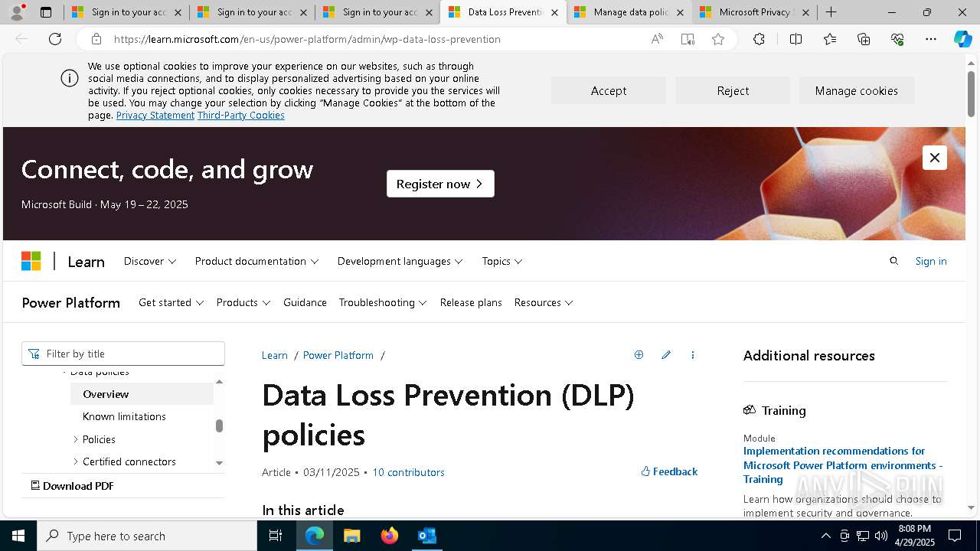Open Outlook from the taskbar
The width and height of the screenshot is (980, 551).
point(427,536)
